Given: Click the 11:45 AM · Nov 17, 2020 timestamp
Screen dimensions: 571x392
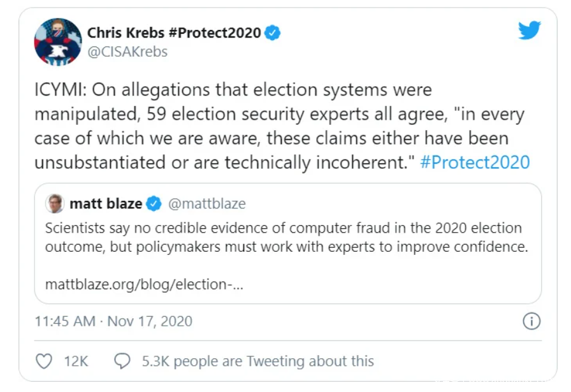Looking at the screenshot, I should [113, 321].
